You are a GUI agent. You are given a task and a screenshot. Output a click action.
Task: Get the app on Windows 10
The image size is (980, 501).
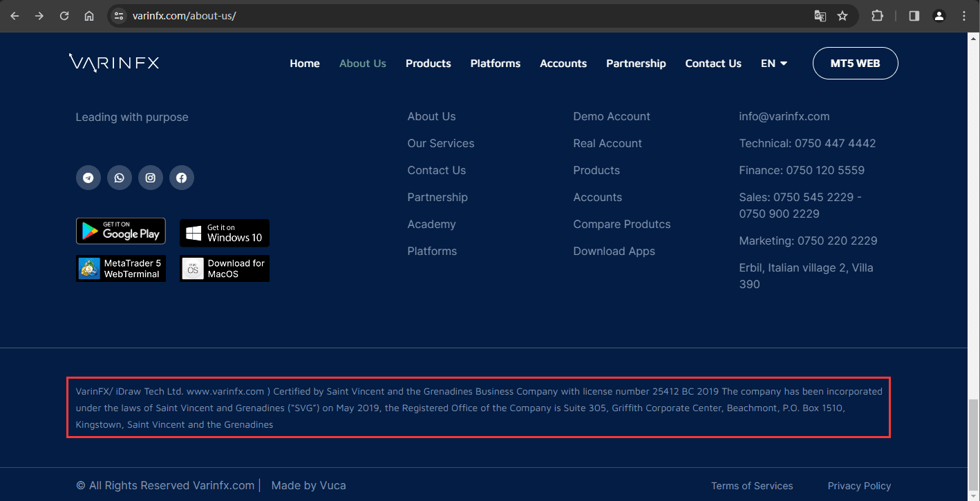click(225, 233)
